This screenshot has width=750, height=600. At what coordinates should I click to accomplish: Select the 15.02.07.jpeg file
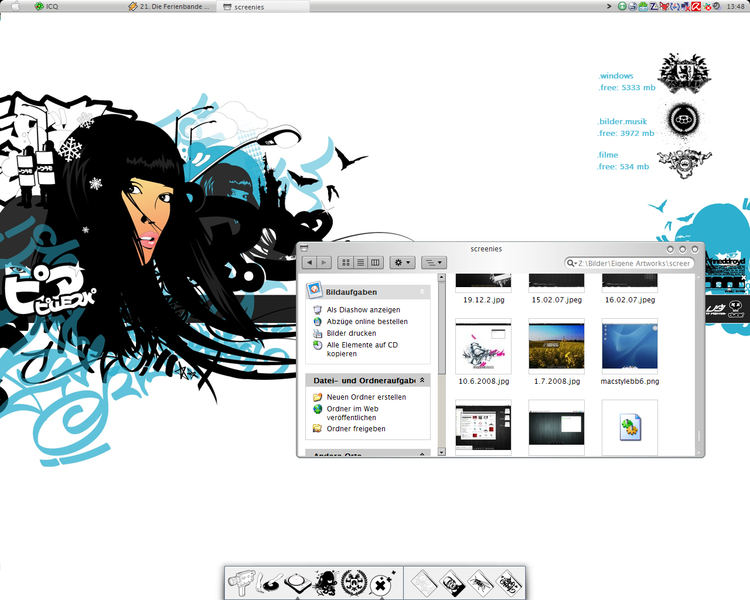click(556, 300)
